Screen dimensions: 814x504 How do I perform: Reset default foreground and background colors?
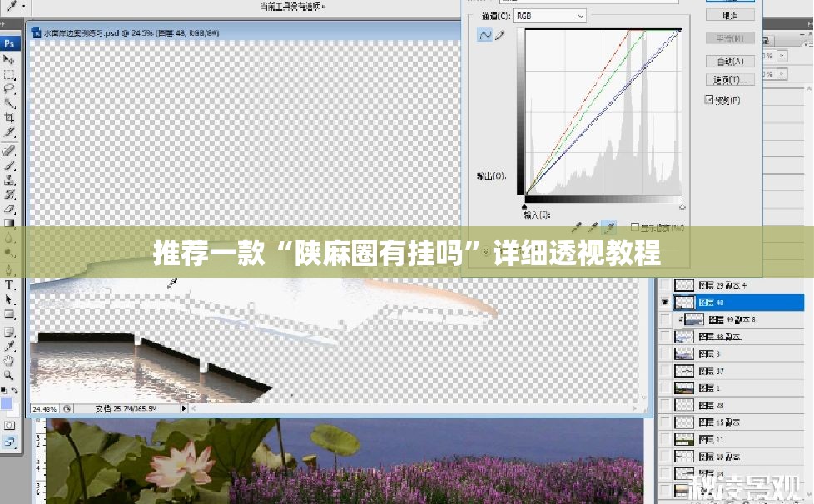pyautogui.click(x=3, y=390)
